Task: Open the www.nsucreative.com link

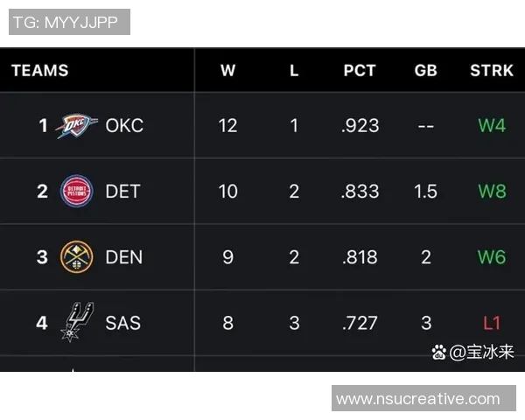Action: [423, 399]
